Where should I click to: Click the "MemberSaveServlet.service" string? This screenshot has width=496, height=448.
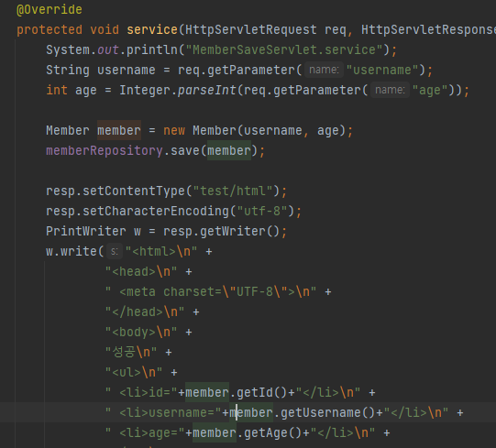[284, 50]
